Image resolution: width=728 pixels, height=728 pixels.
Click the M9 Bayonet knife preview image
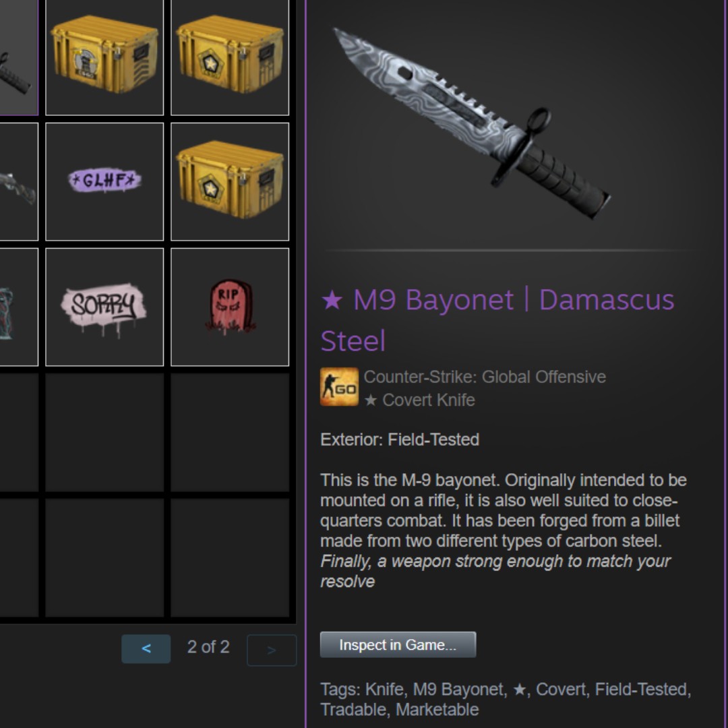[471, 123]
